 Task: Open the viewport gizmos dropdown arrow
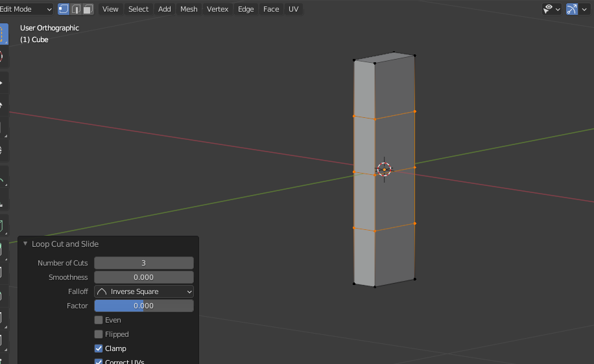click(x=584, y=9)
